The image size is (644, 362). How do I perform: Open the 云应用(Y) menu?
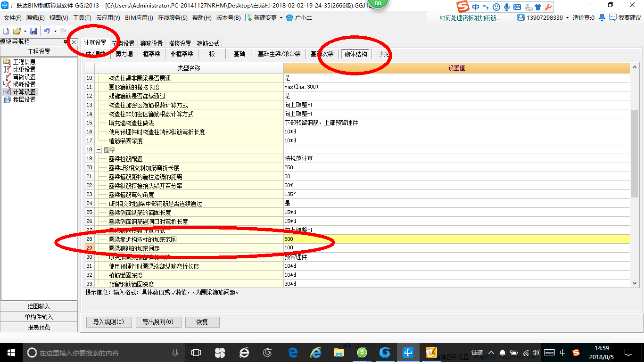coord(108,18)
